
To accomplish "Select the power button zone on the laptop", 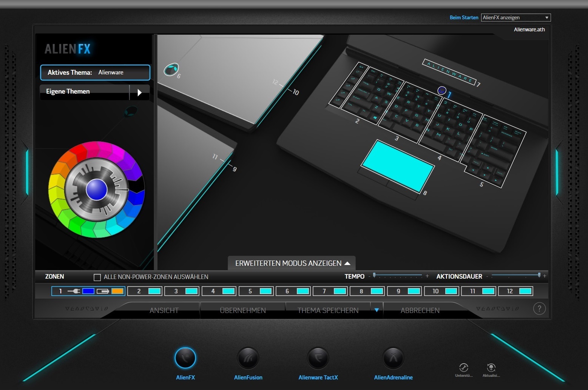I will 442,91.
